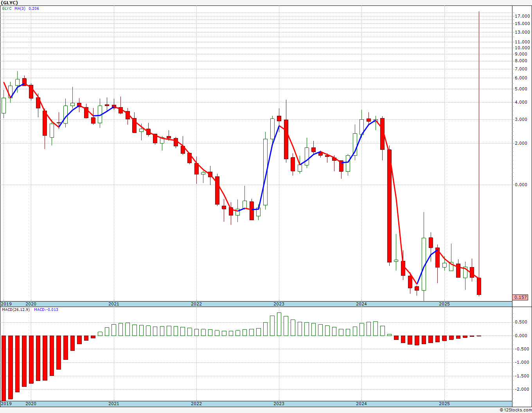Click the MACD:-0.013 value label

tap(46, 310)
